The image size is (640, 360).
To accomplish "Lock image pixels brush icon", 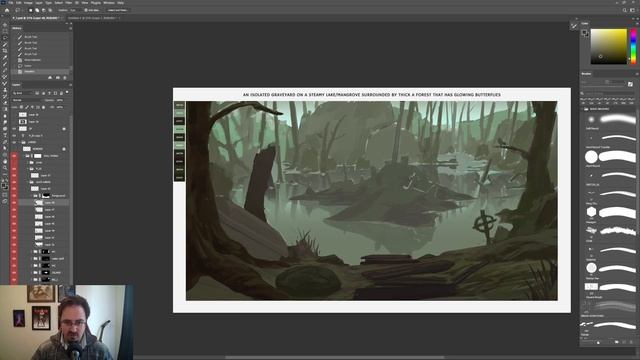I will click(x=27, y=107).
